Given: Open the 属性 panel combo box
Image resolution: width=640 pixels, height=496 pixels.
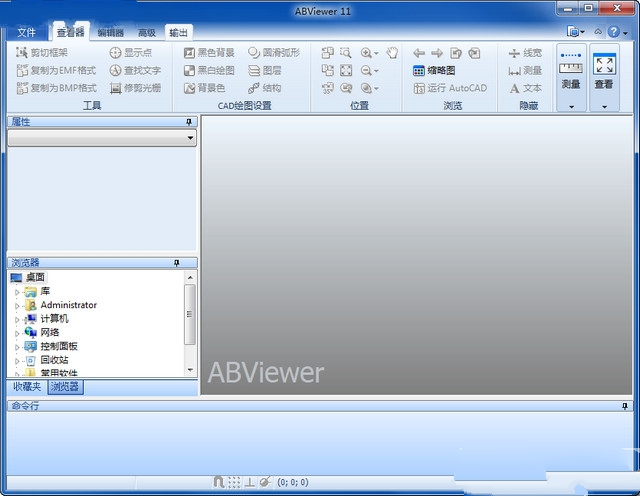Looking at the screenshot, I should pos(102,138).
